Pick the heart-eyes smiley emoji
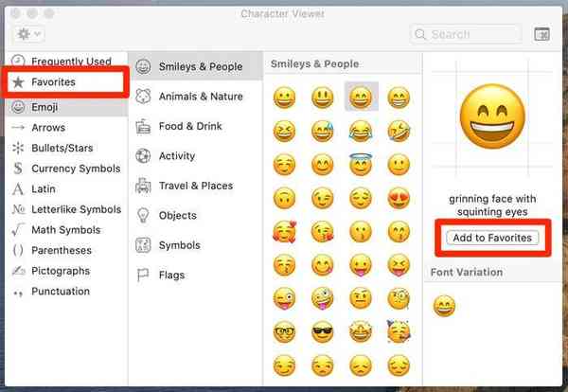Viewport: 568px width, 392px height. click(x=399, y=200)
